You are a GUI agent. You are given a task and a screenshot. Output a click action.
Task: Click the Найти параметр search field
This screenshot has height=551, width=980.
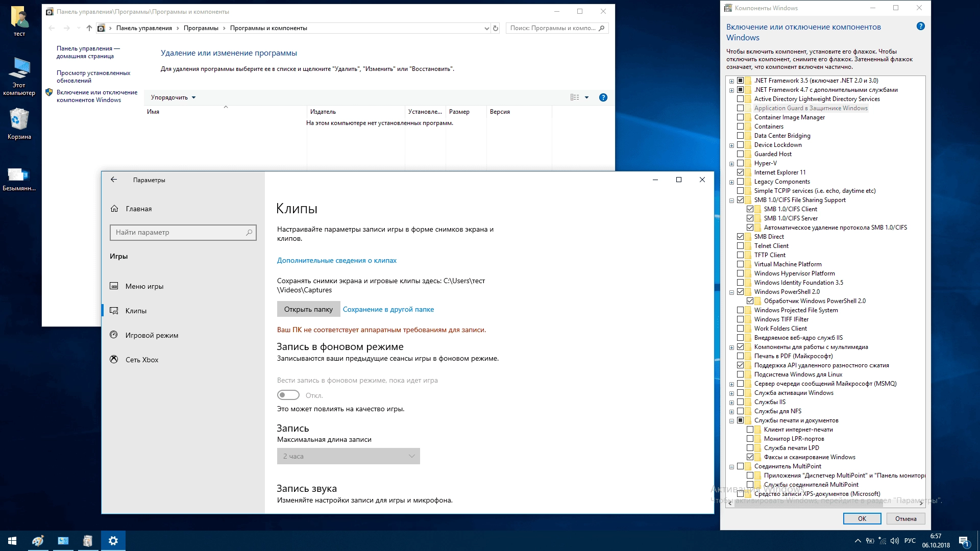183,233
